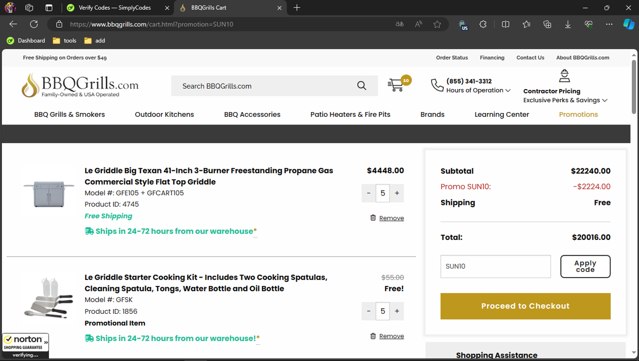The image size is (639, 361).
Task: Click the browser back arrow
Action: coord(13,24)
